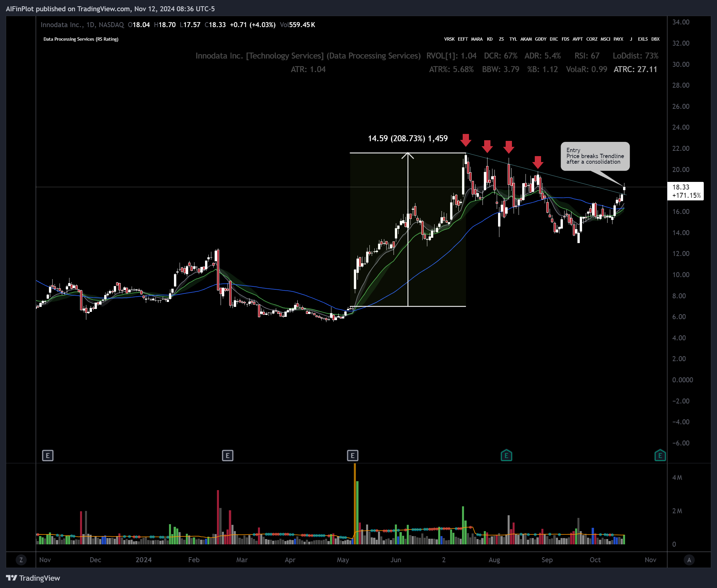Click the ZS ticker label
Screen dimensions: 717x588
(501, 39)
